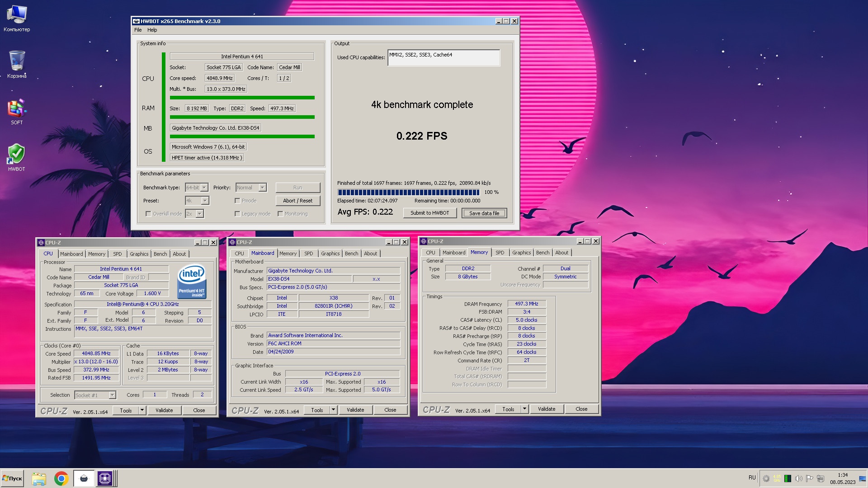The width and height of the screenshot is (868, 488).
Task: Click the Пуск start button
Action: coord(12,479)
